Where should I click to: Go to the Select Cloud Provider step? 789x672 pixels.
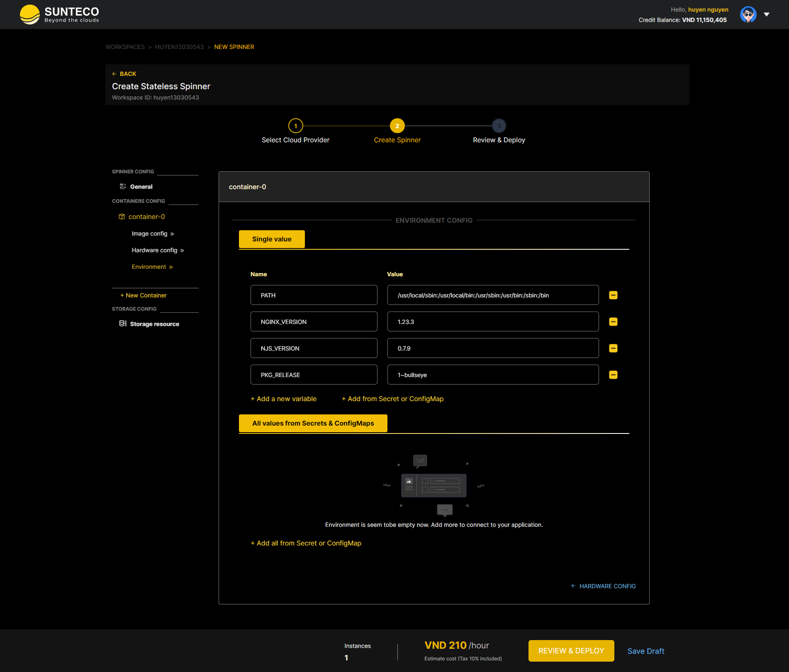click(295, 126)
